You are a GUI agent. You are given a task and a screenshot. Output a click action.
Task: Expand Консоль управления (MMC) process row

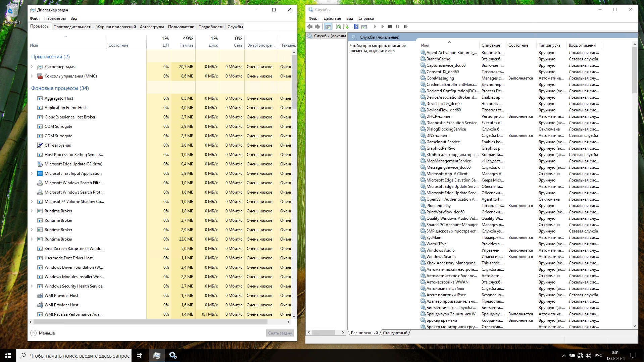(32, 76)
